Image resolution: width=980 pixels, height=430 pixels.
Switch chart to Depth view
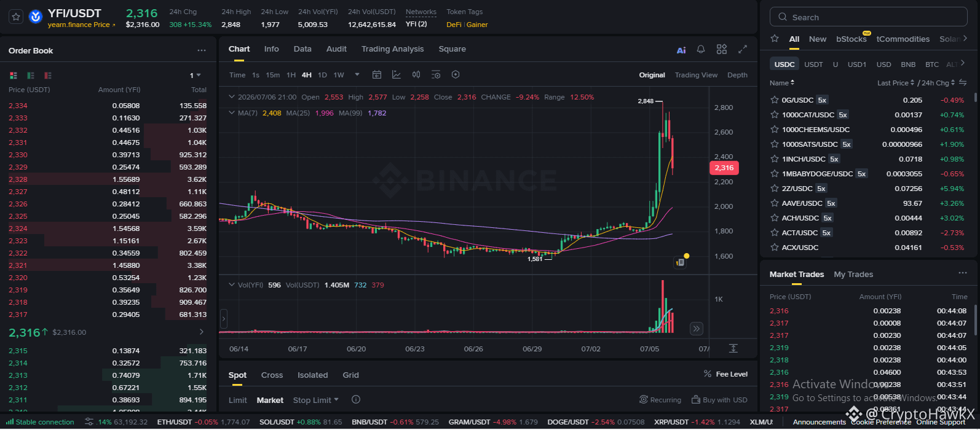pyautogui.click(x=737, y=75)
